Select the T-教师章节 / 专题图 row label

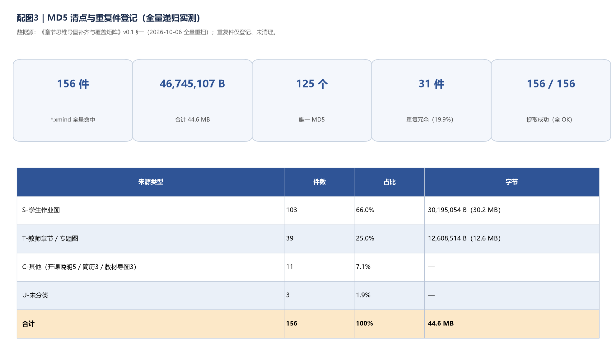coord(50,239)
